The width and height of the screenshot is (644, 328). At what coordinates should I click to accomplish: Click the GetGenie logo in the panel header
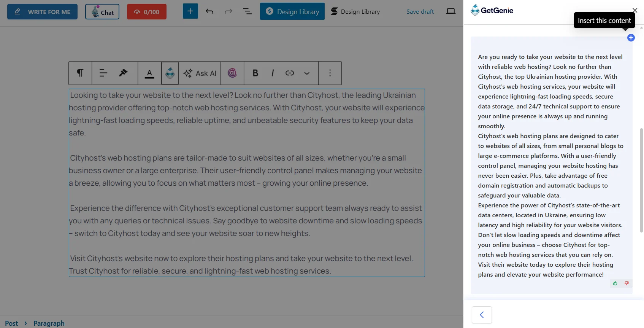(x=492, y=10)
